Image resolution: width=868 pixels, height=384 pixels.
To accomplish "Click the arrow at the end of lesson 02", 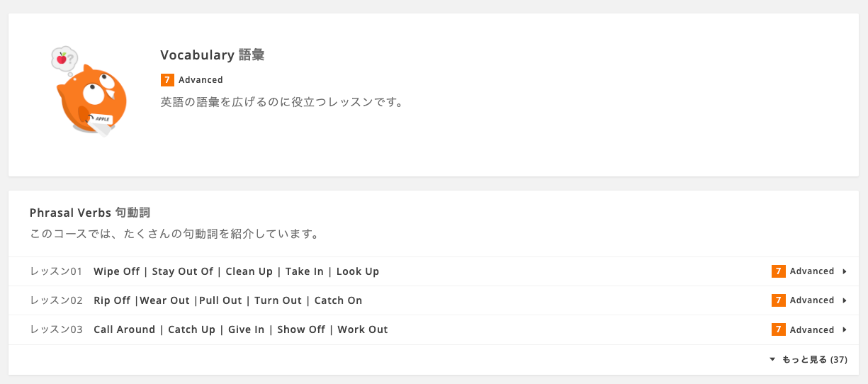I will coord(844,300).
